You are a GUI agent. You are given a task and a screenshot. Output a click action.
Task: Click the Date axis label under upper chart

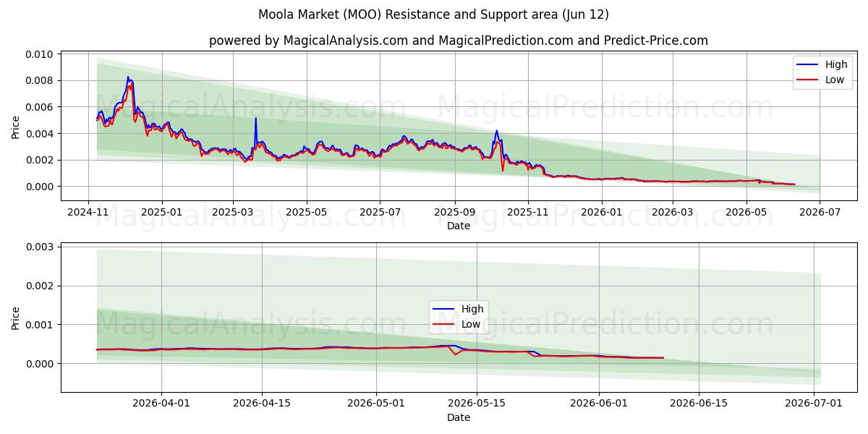tap(459, 226)
